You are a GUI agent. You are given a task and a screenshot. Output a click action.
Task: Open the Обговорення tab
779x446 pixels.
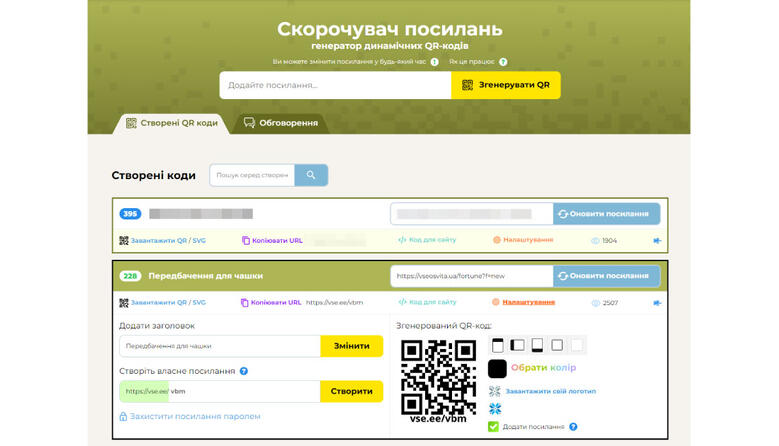(x=281, y=123)
